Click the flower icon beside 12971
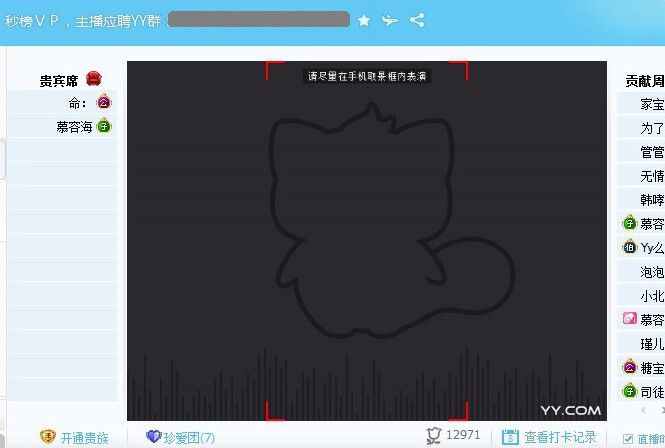The width and height of the screenshot is (665, 448). click(x=434, y=436)
